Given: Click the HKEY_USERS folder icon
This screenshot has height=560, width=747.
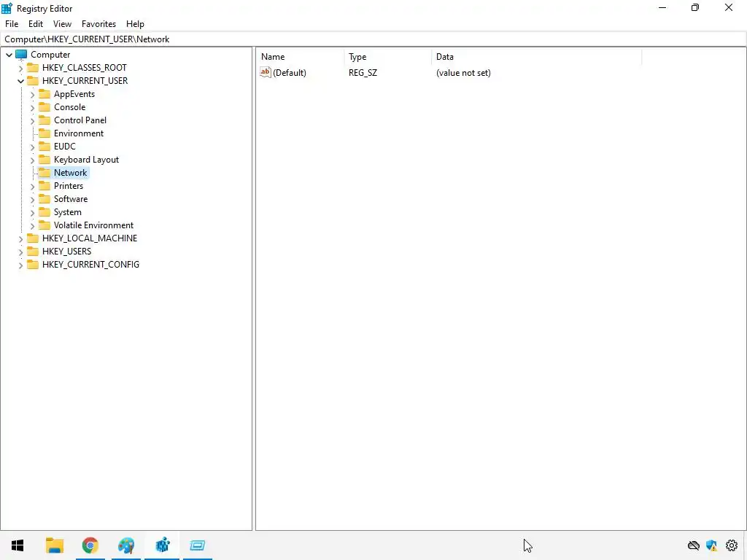Looking at the screenshot, I should click(x=33, y=251).
